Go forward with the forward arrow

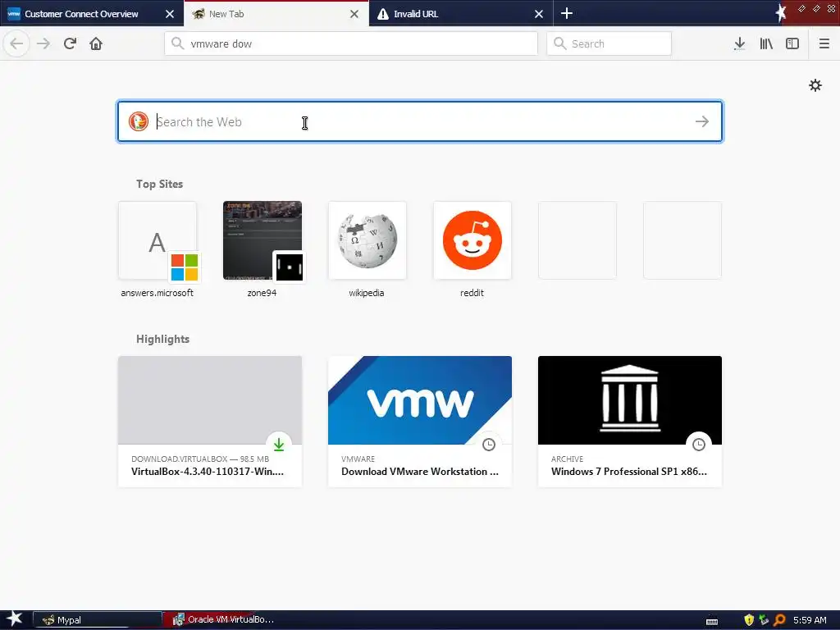[x=43, y=43]
